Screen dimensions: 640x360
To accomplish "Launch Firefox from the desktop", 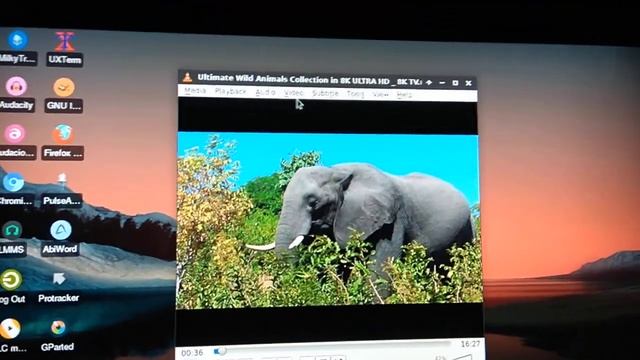I will [x=63, y=134].
